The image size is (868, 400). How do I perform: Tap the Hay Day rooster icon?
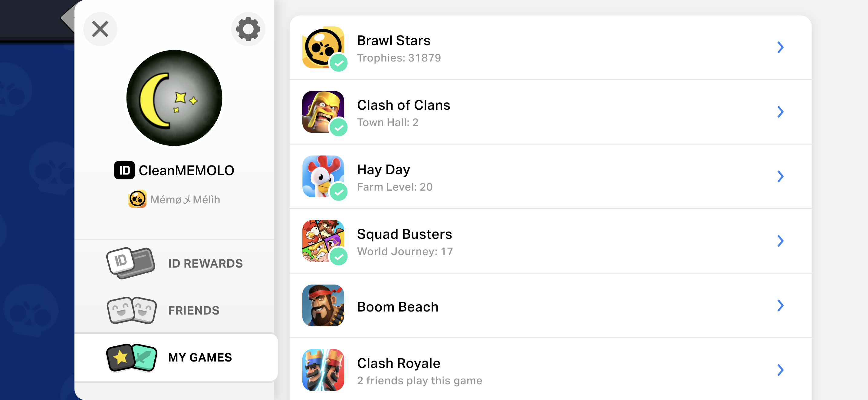point(323,176)
